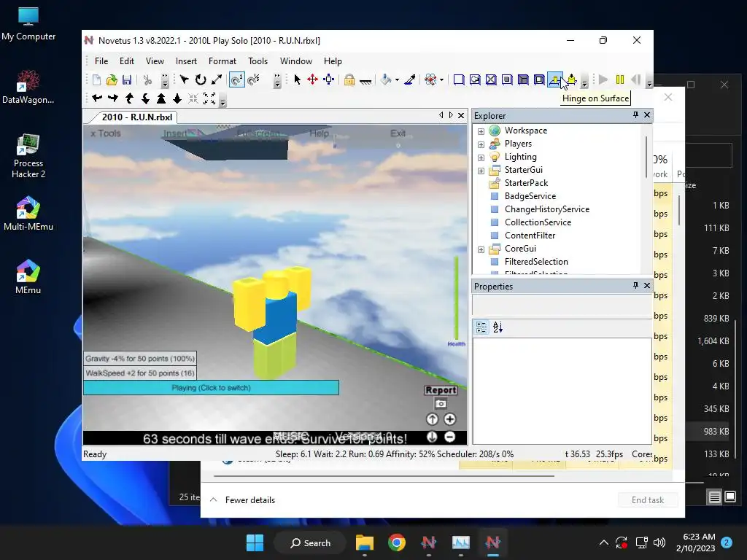Toggle the 1-stud grid snap button

point(237,79)
